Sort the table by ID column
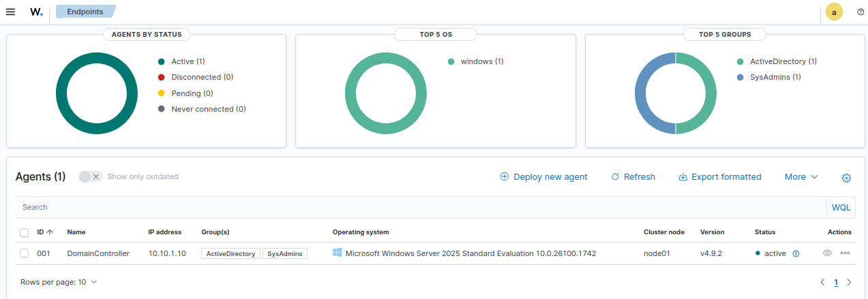Viewport: 868px width, 299px height. [x=45, y=232]
